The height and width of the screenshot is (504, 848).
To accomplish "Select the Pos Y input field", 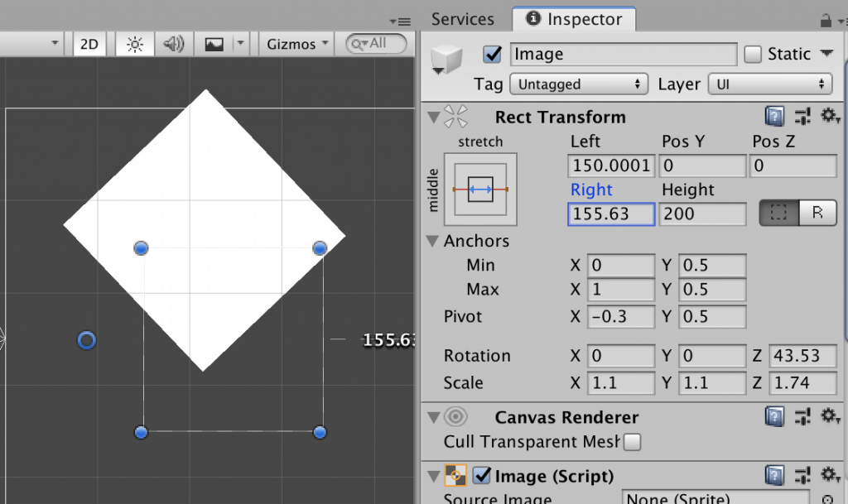I will click(x=701, y=165).
